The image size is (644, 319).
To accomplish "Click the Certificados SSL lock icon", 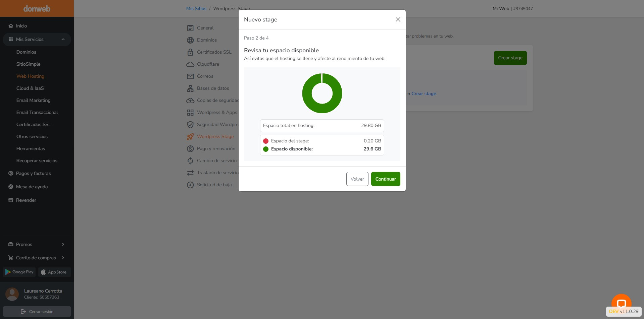I will coord(190,52).
